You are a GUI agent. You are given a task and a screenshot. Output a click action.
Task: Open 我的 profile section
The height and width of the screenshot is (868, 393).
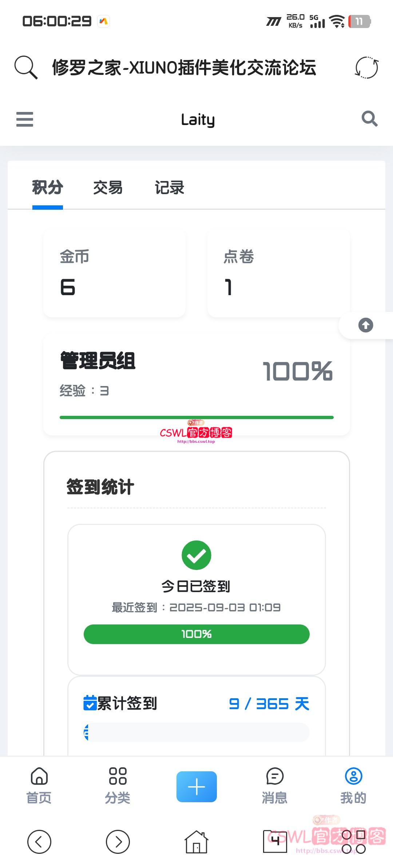(353, 784)
